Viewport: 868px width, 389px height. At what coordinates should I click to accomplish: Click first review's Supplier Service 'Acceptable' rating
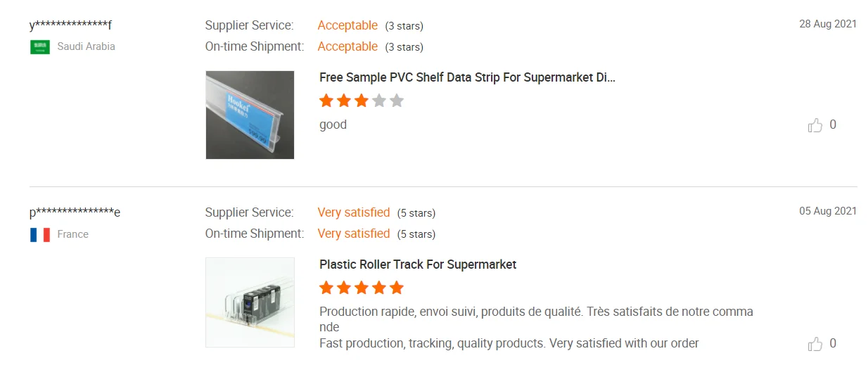[x=347, y=25]
